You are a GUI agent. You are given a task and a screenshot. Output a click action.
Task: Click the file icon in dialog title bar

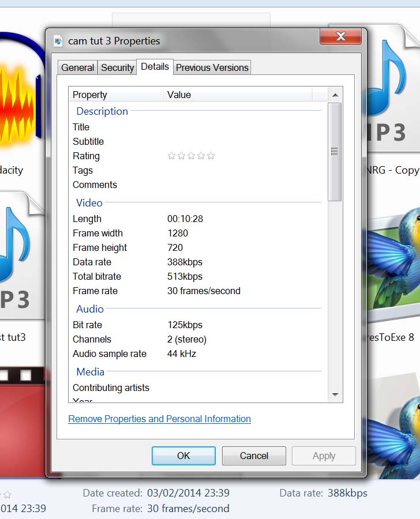[x=58, y=41]
